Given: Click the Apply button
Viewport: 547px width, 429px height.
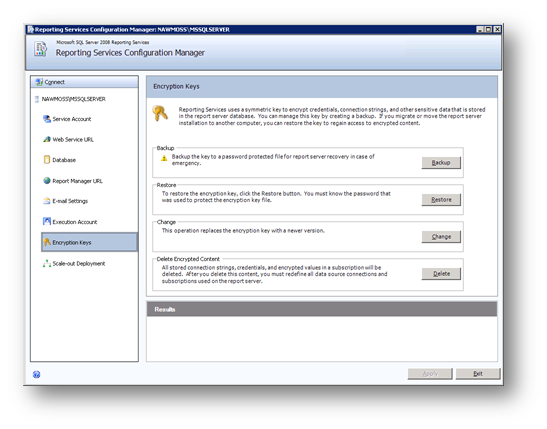Looking at the screenshot, I should [430, 374].
